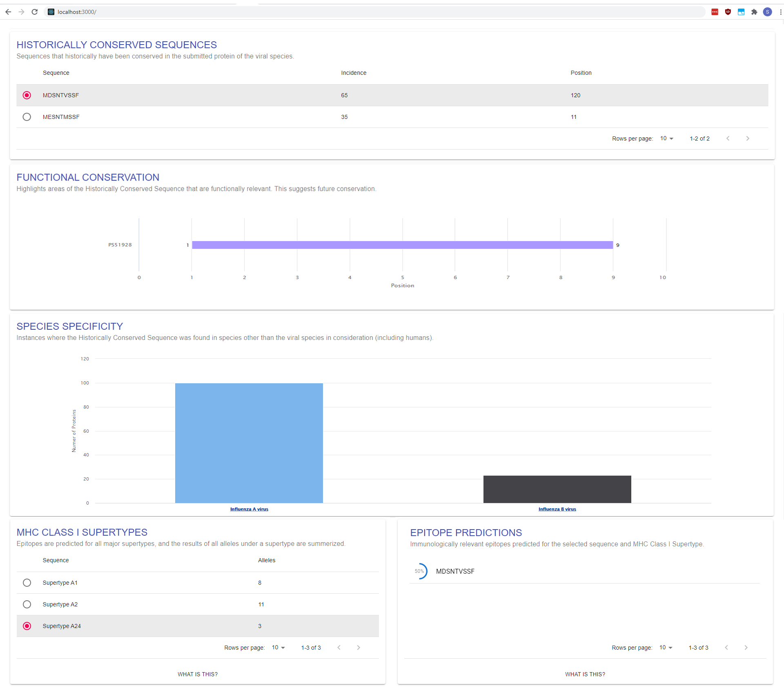
Task: Click the browser back arrow
Action: coord(8,12)
